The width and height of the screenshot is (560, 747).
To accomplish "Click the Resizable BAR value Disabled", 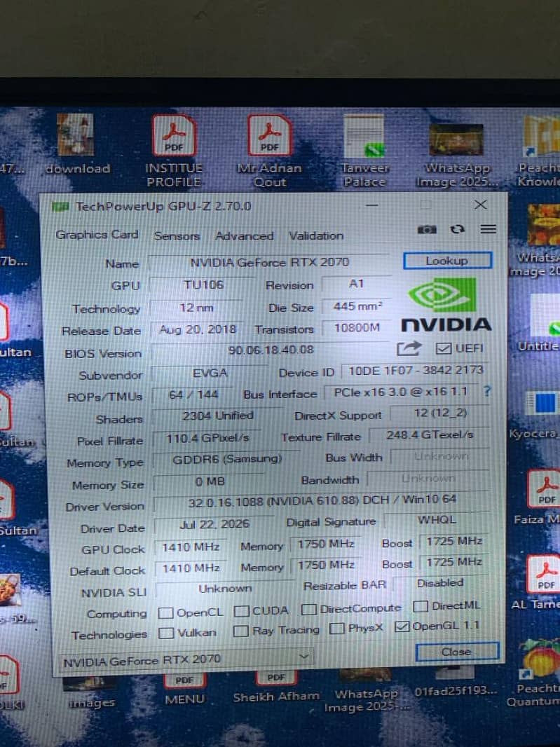I will 440,583.
